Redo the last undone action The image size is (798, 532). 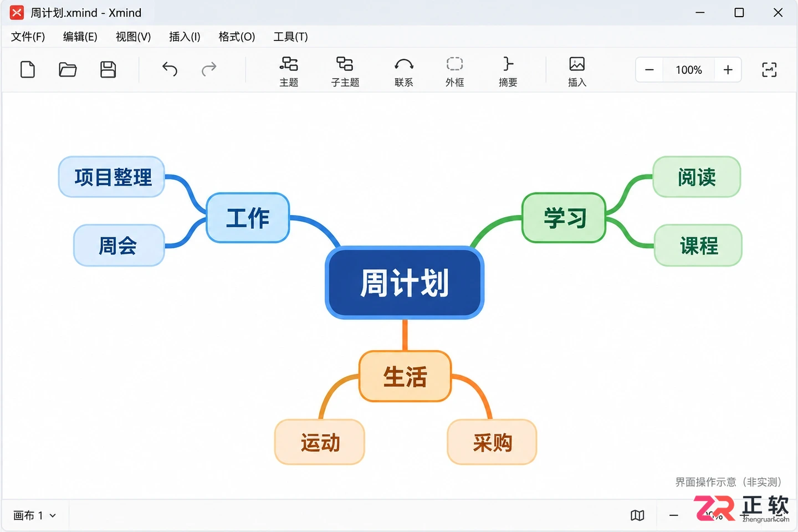click(x=209, y=69)
